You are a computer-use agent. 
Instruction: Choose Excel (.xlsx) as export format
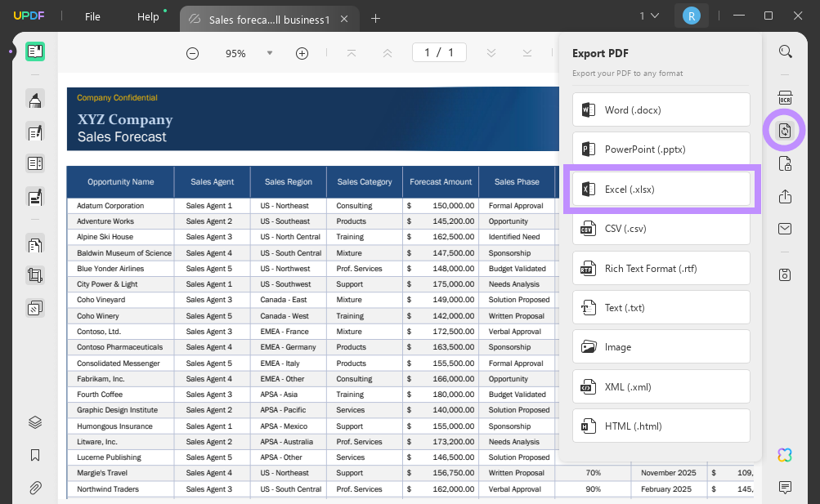coord(661,189)
